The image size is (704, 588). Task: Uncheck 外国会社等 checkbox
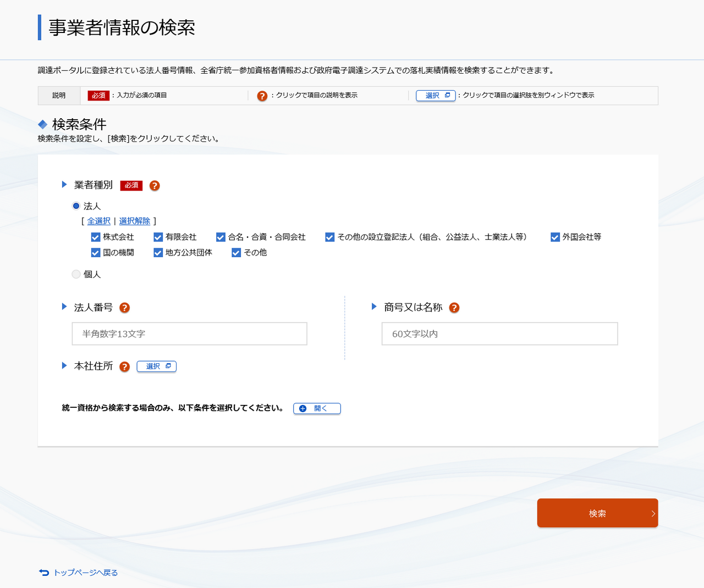(555, 237)
